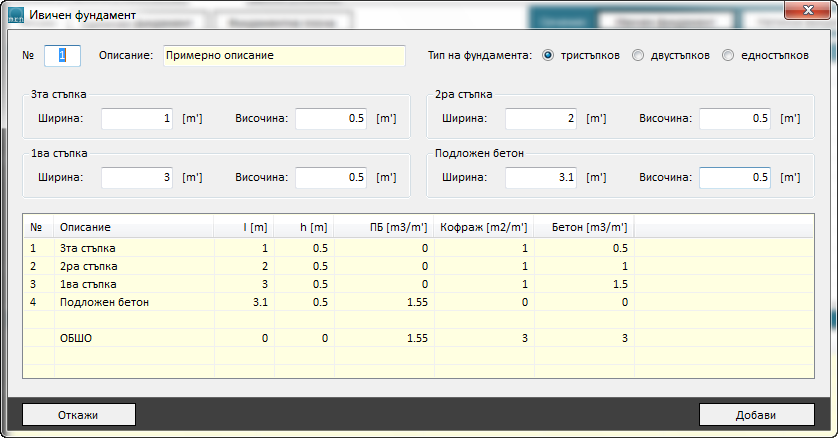Click the Кофраж [m2/m'] column header
838x438 pixels.
(x=485, y=228)
